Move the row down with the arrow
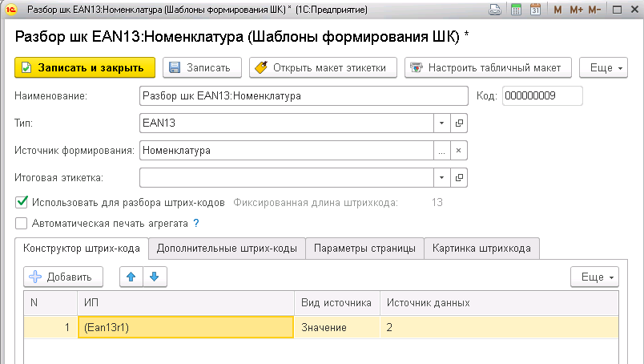 155,277
